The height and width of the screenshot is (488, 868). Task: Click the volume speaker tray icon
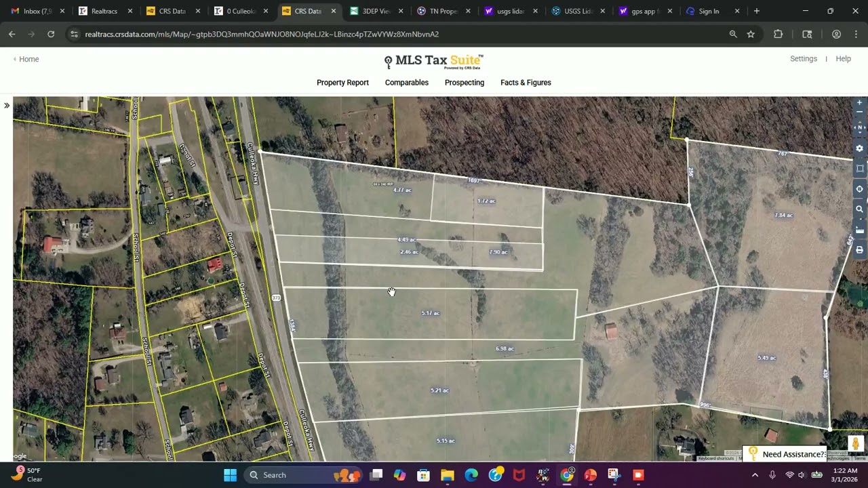[x=803, y=475]
